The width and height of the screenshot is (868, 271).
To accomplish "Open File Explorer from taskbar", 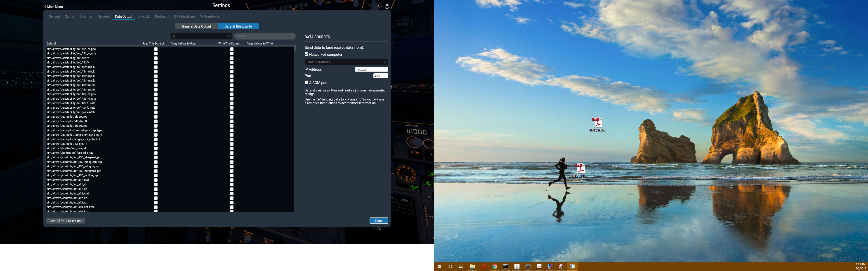I will coord(472,266).
